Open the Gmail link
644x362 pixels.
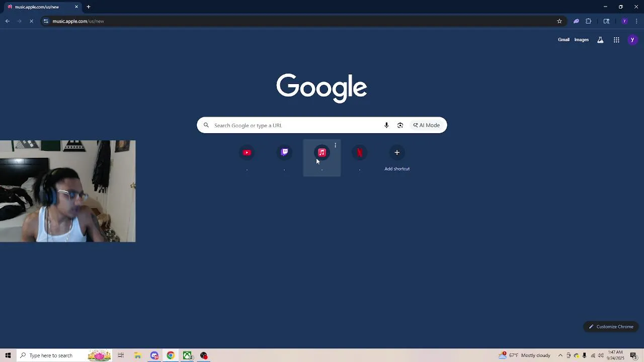tap(563, 40)
